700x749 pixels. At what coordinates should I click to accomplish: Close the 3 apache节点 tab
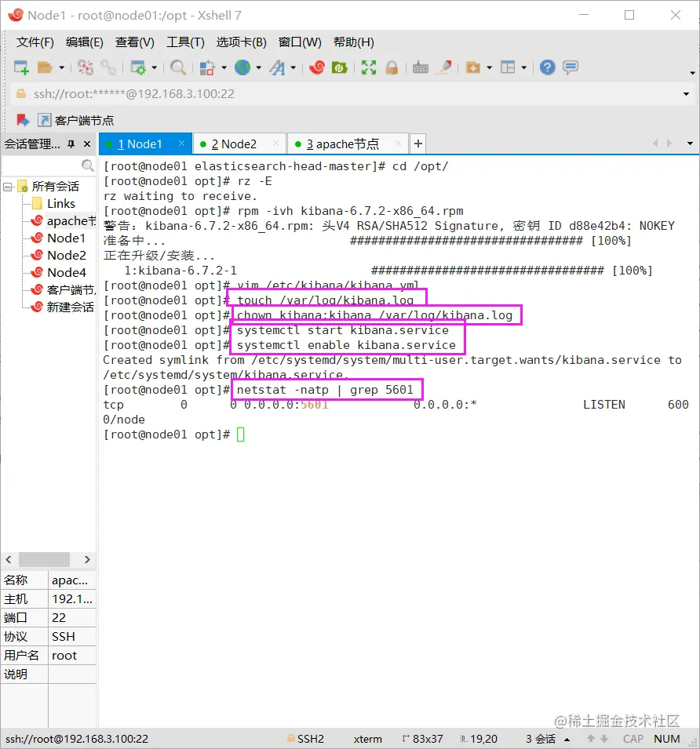[x=398, y=144]
